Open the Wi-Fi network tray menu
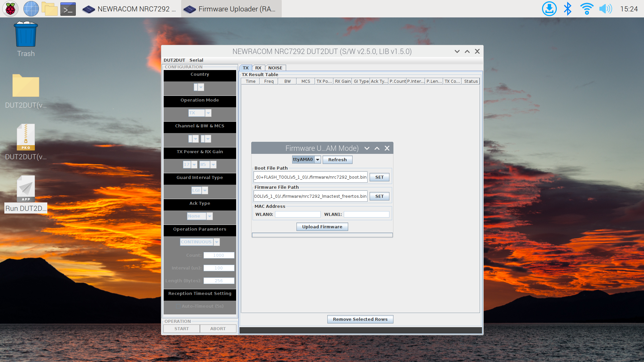This screenshot has height=362, width=644. (x=587, y=9)
